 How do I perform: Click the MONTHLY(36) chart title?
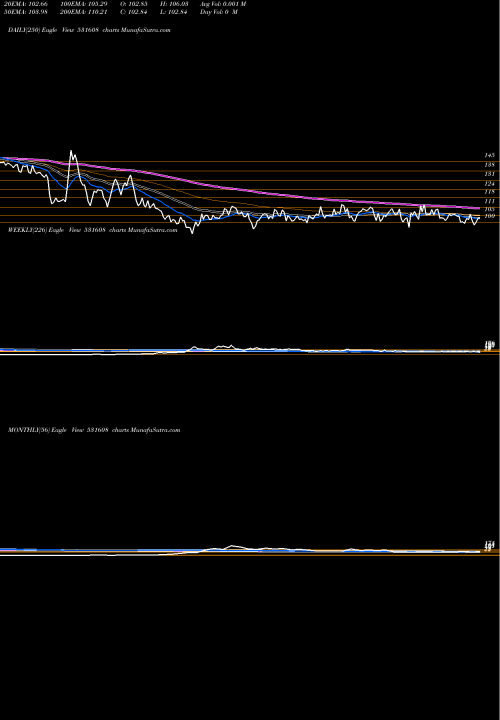click(x=94, y=430)
